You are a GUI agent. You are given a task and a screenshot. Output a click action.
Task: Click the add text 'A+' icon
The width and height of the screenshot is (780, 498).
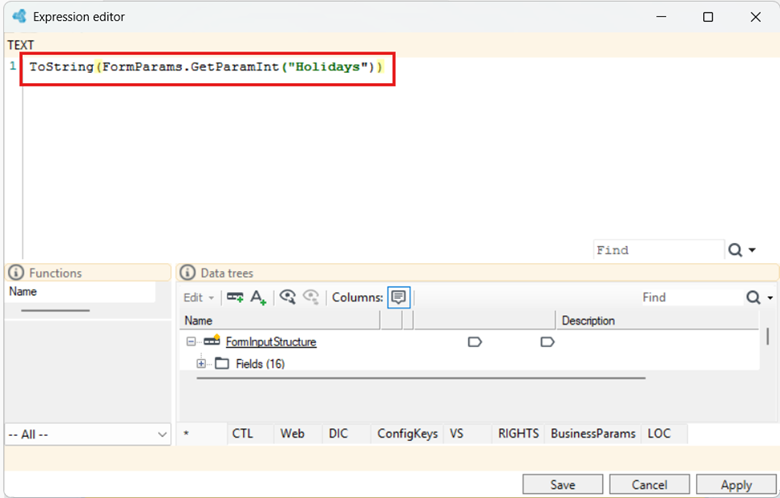258,297
